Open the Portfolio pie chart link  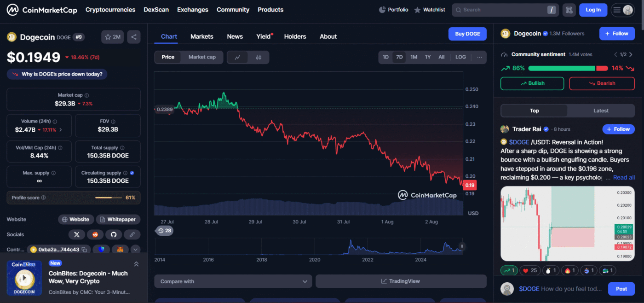click(393, 10)
